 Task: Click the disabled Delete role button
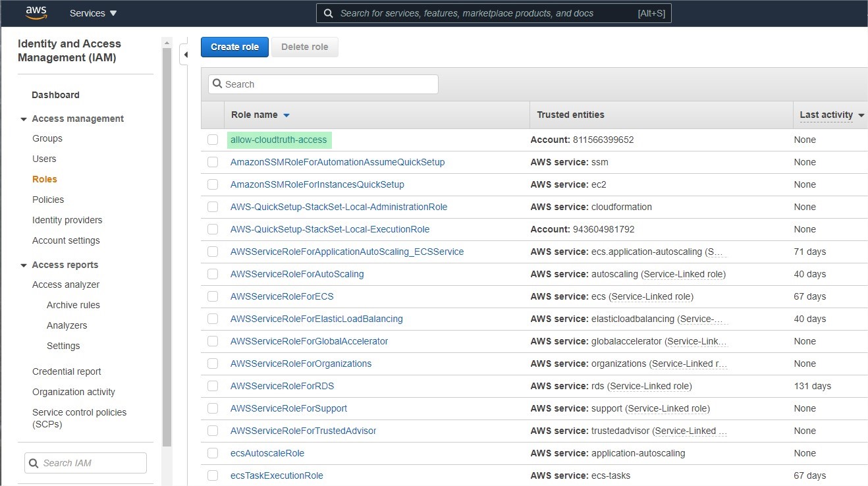point(304,47)
